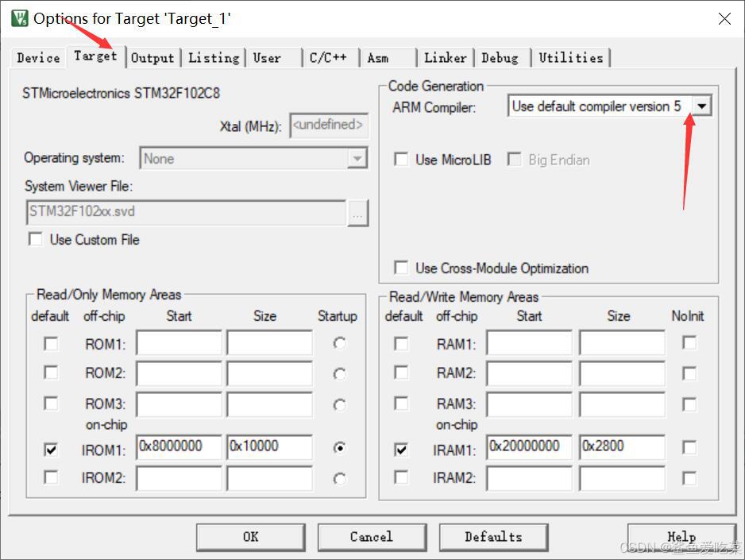Enable NoInit for RAM1
Viewport: 745px width, 560px height.
[689, 342]
